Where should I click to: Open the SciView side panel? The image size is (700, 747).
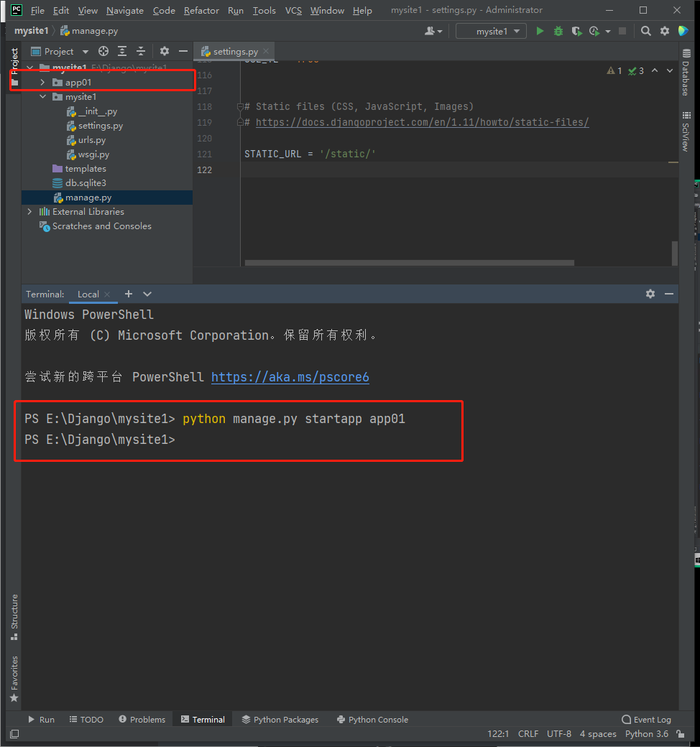(x=686, y=132)
